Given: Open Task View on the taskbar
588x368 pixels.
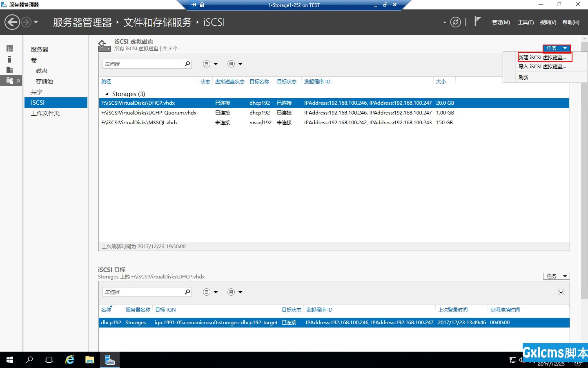Looking at the screenshot, I should tap(49, 360).
